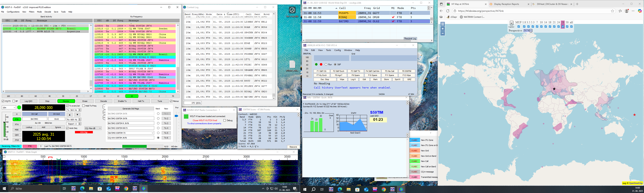
Task: Click the map play/step animation icon
Action: click(x=511, y=23)
